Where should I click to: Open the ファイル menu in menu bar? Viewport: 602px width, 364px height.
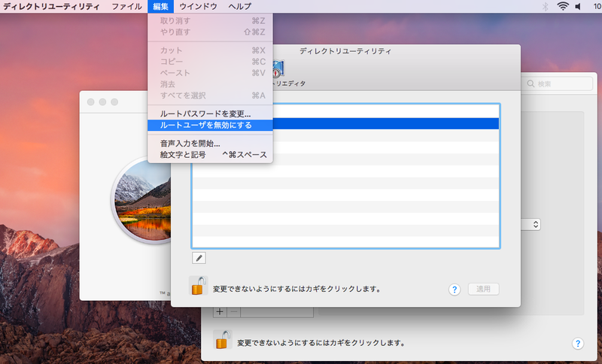tap(126, 6)
